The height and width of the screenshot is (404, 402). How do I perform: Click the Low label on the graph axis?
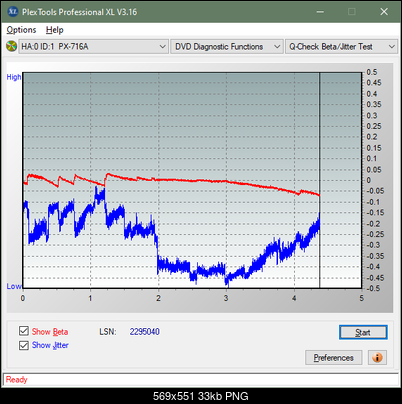coord(14,286)
